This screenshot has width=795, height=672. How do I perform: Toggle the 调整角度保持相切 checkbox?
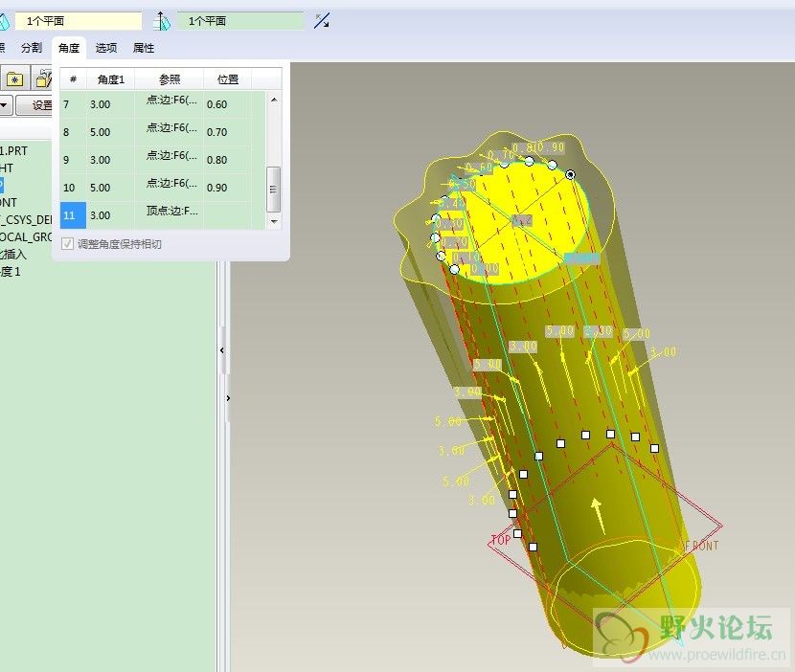pos(67,244)
